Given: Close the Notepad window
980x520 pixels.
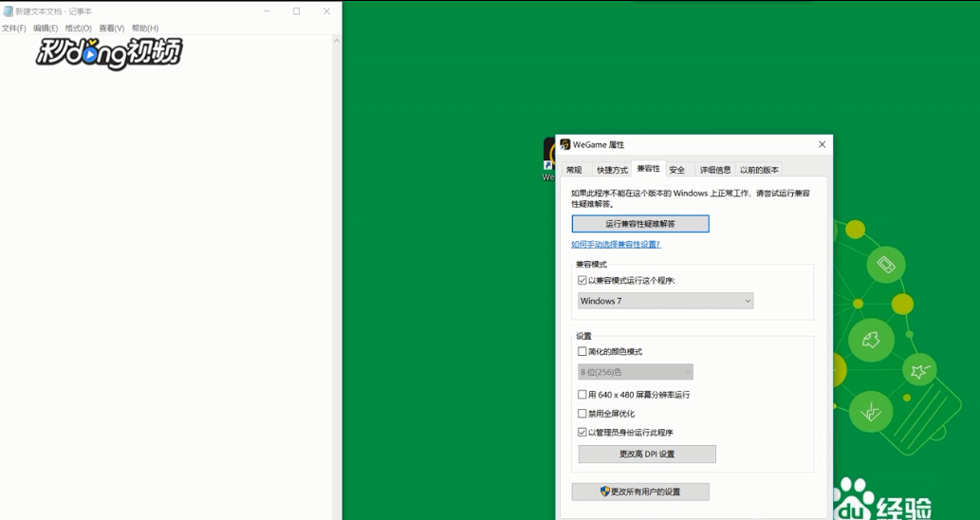Looking at the screenshot, I should click(x=326, y=11).
